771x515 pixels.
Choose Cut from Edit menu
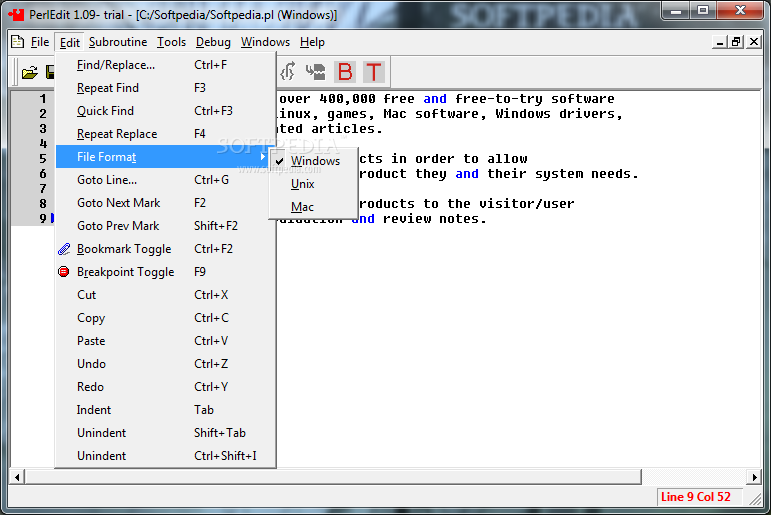point(165,295)
